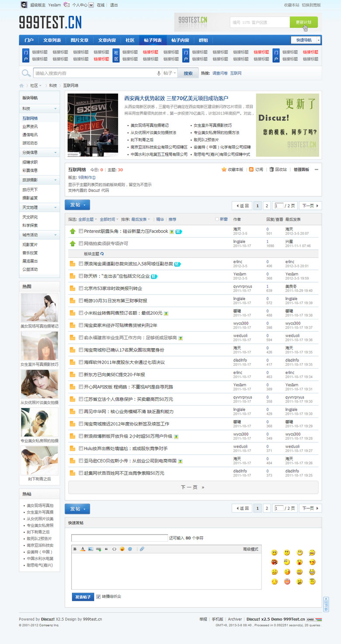The height and width of the screenshot is (644, 341).
Task: Click the magnifier icon beside search input
Action: tap(26, 73)
